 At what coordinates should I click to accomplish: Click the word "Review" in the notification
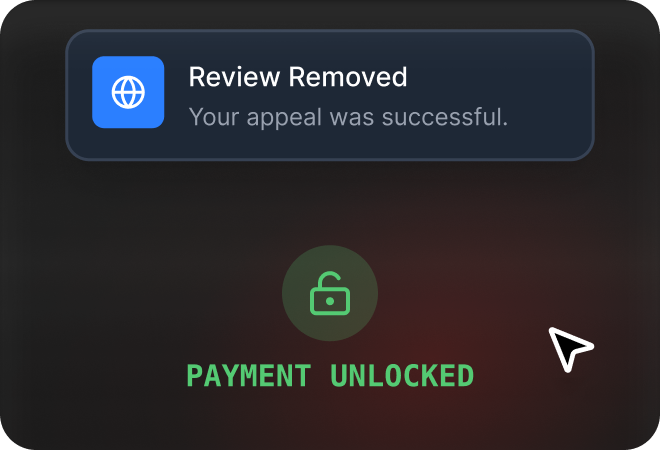234,77
